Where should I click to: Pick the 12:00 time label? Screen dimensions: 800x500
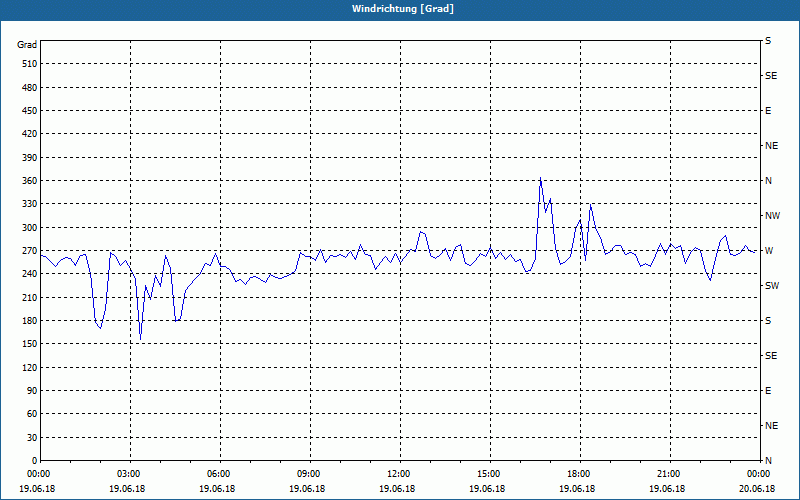point(400,474)
